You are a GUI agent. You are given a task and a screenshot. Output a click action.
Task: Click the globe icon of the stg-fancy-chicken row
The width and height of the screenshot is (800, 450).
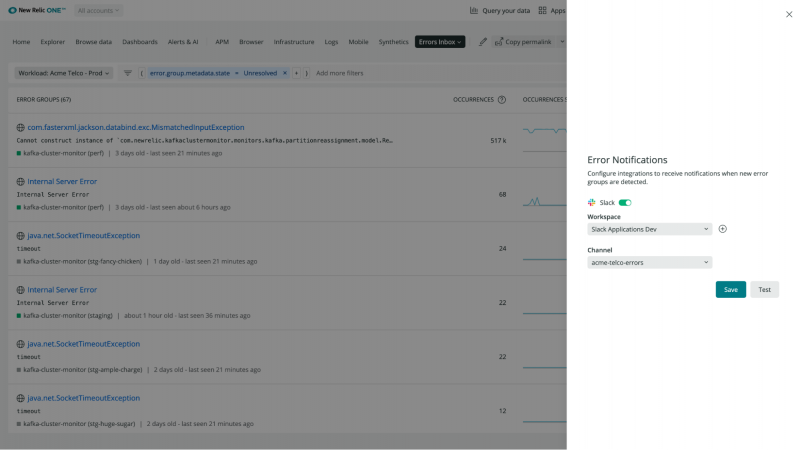click(x=20, y=236)
